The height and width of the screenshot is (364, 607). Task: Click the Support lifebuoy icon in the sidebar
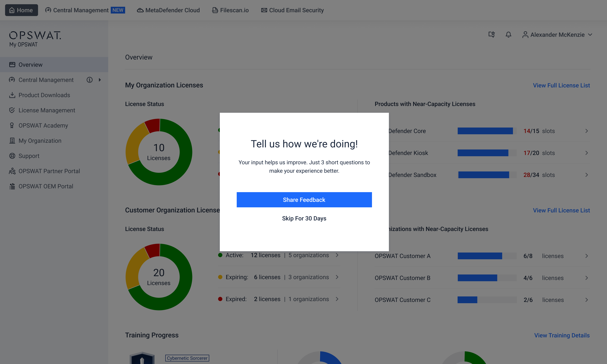12,156
